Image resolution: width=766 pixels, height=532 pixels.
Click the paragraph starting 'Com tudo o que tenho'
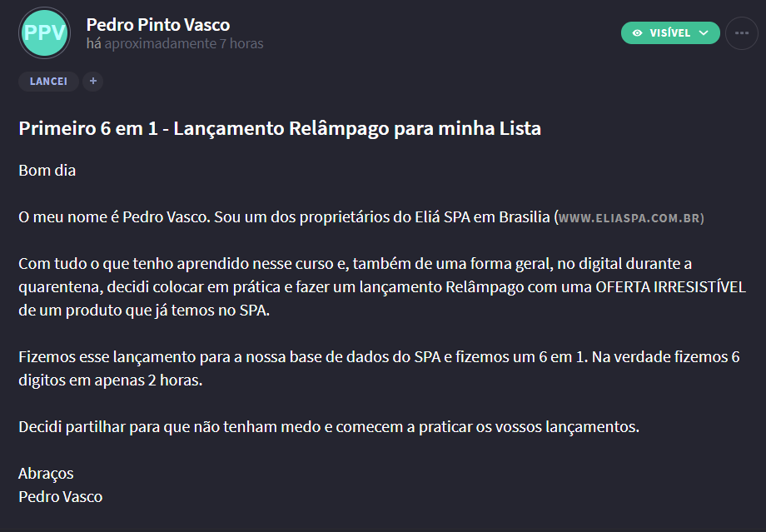pyautogui.click(x=382, y=286)
